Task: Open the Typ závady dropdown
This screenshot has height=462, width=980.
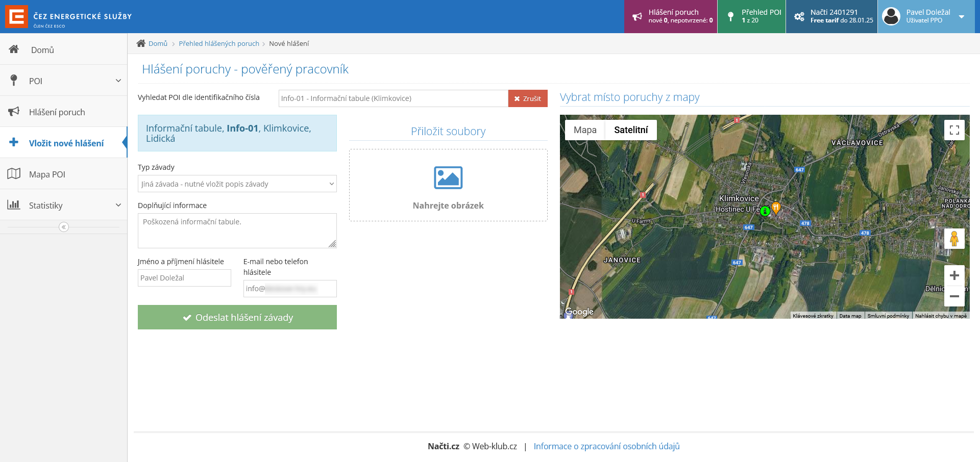Action: [237, 184]
